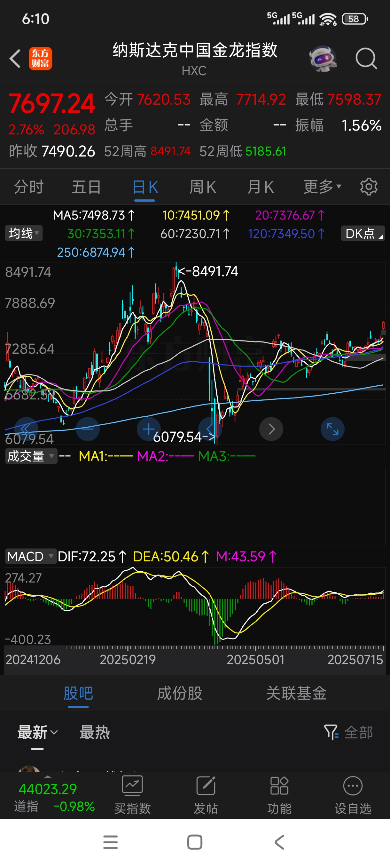Open the 东方财富 app logo
Image resolution: width=390 pixels, height=868 pixels.
pos(40,59)
